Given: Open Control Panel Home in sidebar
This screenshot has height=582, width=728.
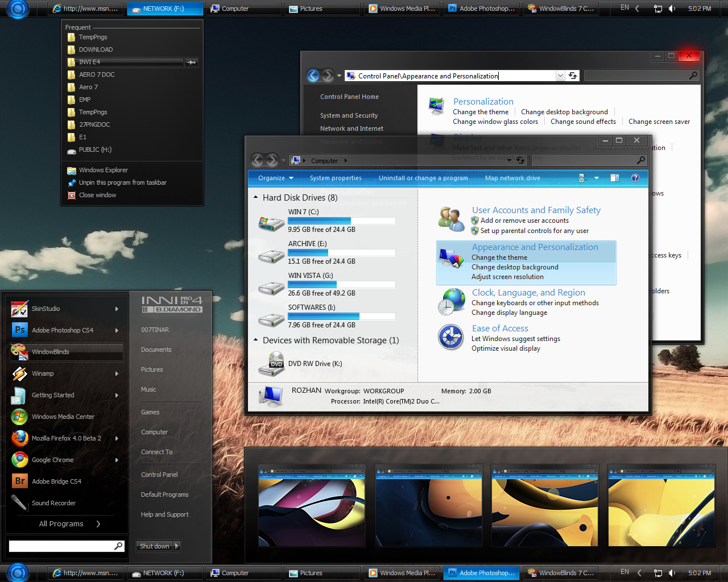Looking at the screenshot, I should (x=349, y=97).
